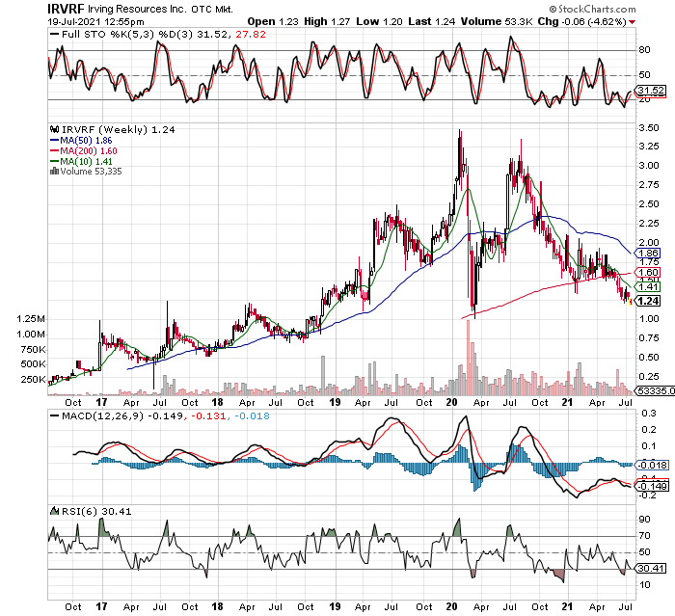Click the MA(10) 1.41 legend entry
The width and height of the screenshot is (675, 616).
[86, 161]
